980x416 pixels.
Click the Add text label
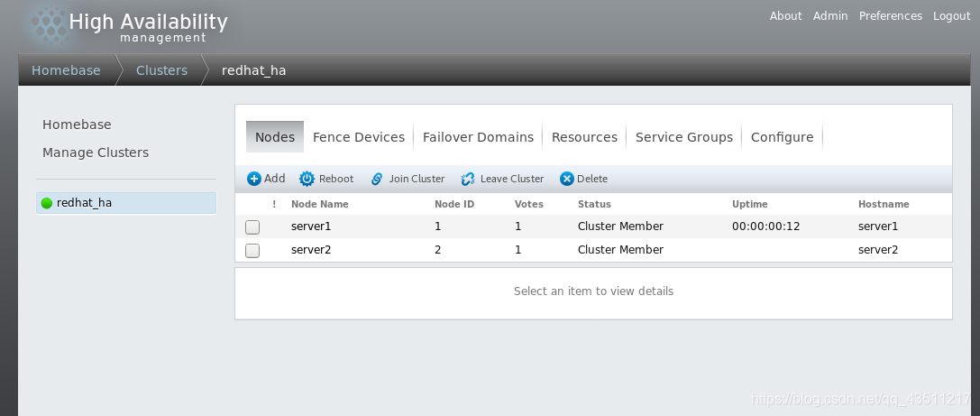point(274,179)
